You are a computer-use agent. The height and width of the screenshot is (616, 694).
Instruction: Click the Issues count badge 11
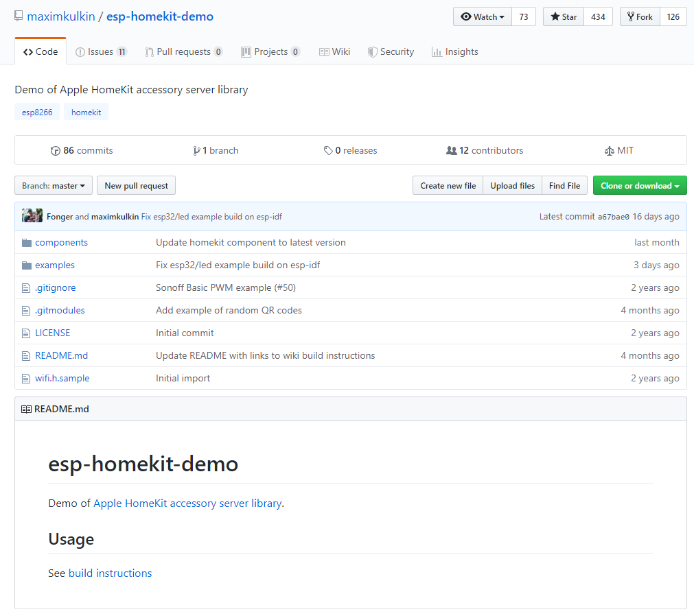tap(122, 51)
